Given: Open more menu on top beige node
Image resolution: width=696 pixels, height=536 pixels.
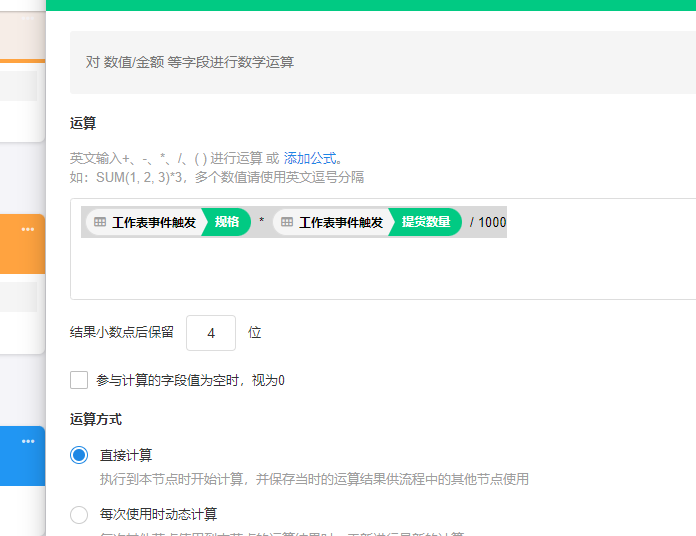Looking at the screenshot, I should click(x=28, y=18).
